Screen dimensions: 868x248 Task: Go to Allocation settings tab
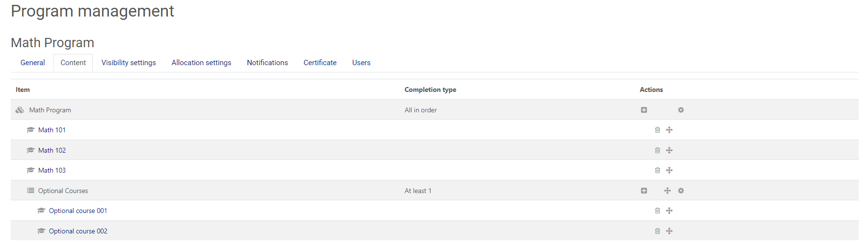(x=201, y=63)
